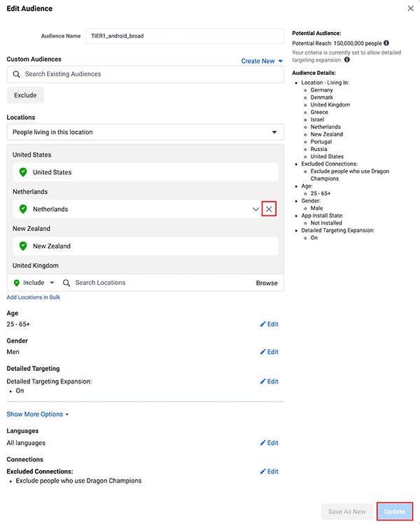The height and width of the screenshot is (524, 420).
Task: Click the green shield next to United States
Action: [23, 172]
